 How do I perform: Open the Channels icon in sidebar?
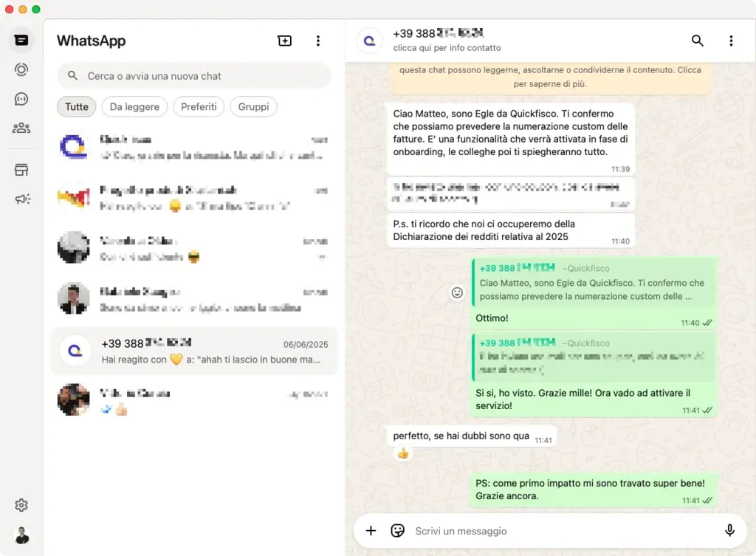pyautogui.click(x=21, y=99)
